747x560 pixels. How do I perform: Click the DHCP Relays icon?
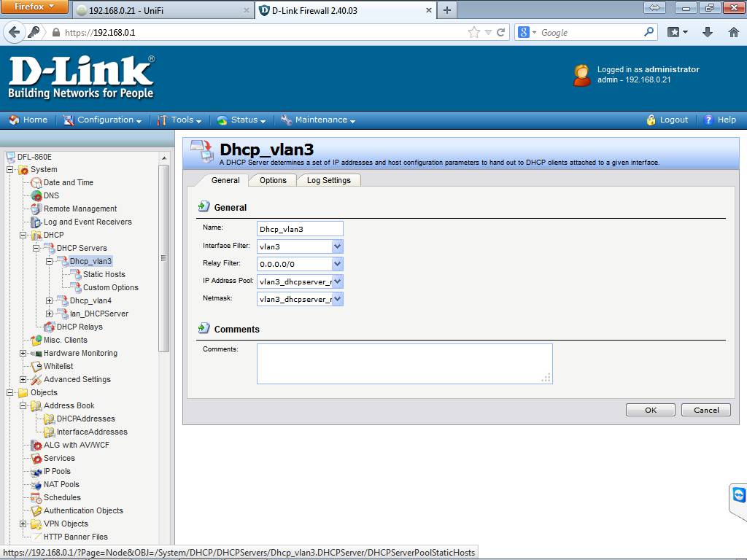point(49,327)
